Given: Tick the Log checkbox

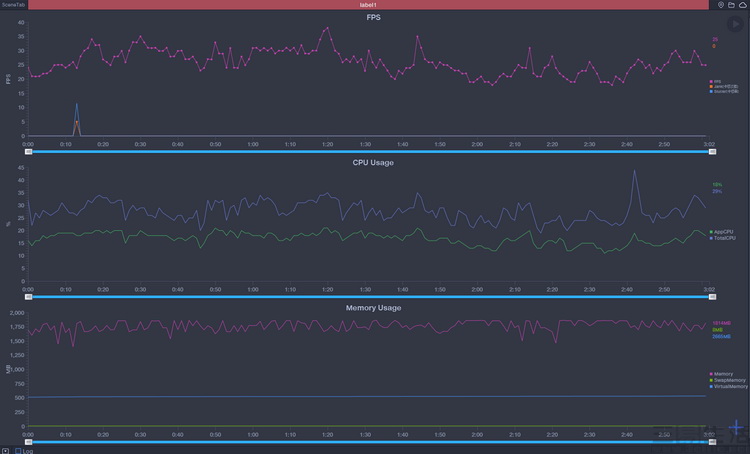Looking at the screenshot, I should click(18, 451).
